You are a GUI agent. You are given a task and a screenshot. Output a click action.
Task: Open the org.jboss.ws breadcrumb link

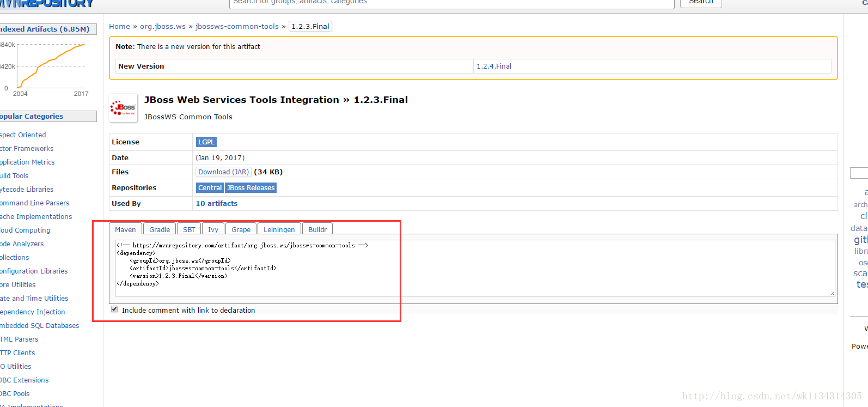click(x=163, y=26)
